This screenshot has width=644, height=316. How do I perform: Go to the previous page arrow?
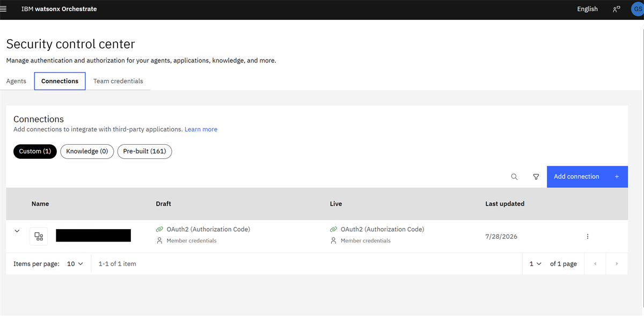(x=595, y=264)
